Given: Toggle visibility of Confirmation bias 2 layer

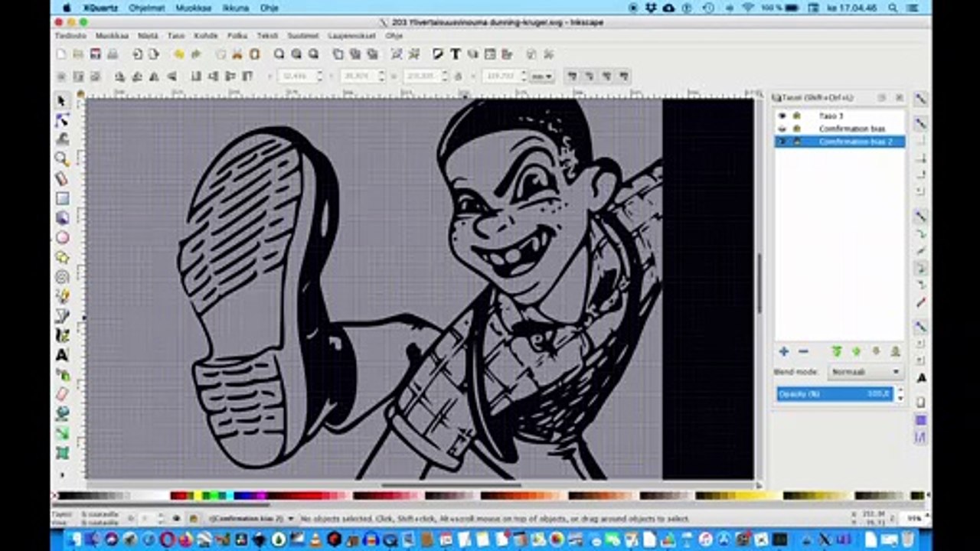Looking at the screenshot, I should point(782,142).
